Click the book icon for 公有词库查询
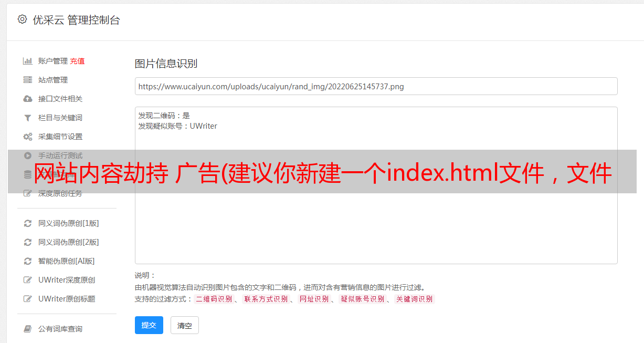This screenshot has width=644, height=343. pos(28,329)
